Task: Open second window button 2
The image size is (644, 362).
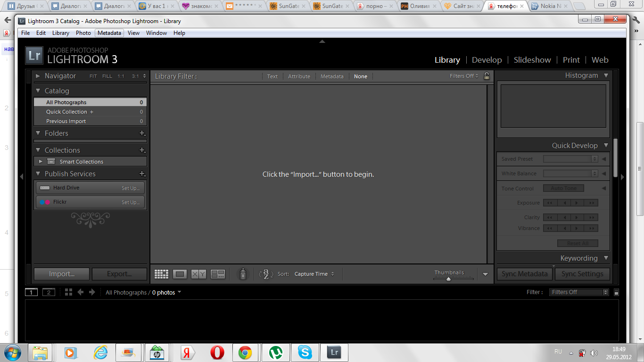Action: coord(49,292)
